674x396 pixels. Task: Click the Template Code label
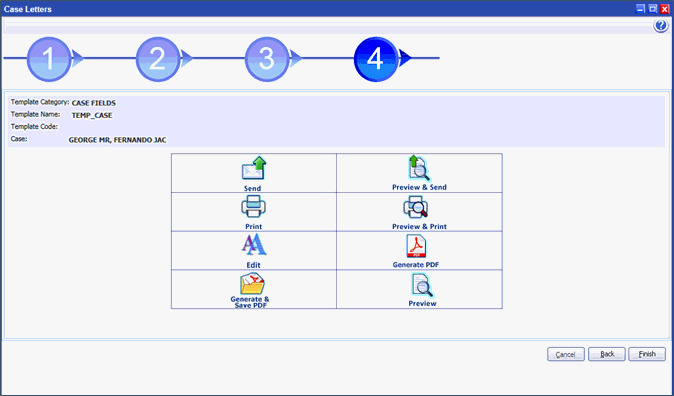click(x=34, y=127)
